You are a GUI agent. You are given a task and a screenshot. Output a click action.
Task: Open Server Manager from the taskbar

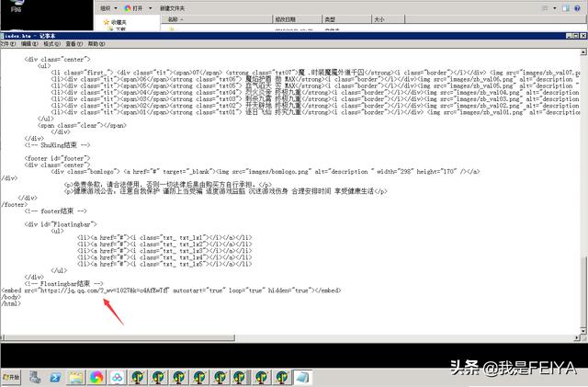click(x=35, y=377)
